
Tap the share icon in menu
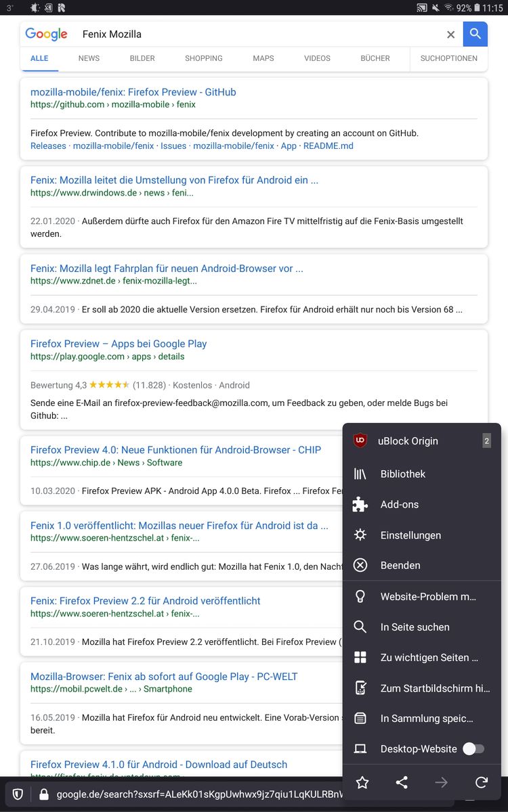click(x=402, y=783)
